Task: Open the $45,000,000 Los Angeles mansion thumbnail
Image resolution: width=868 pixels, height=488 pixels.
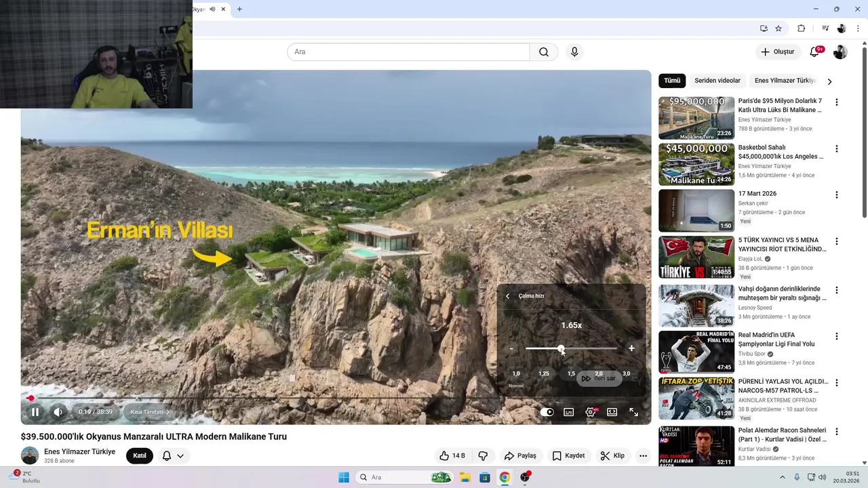Action: (696, 164)
